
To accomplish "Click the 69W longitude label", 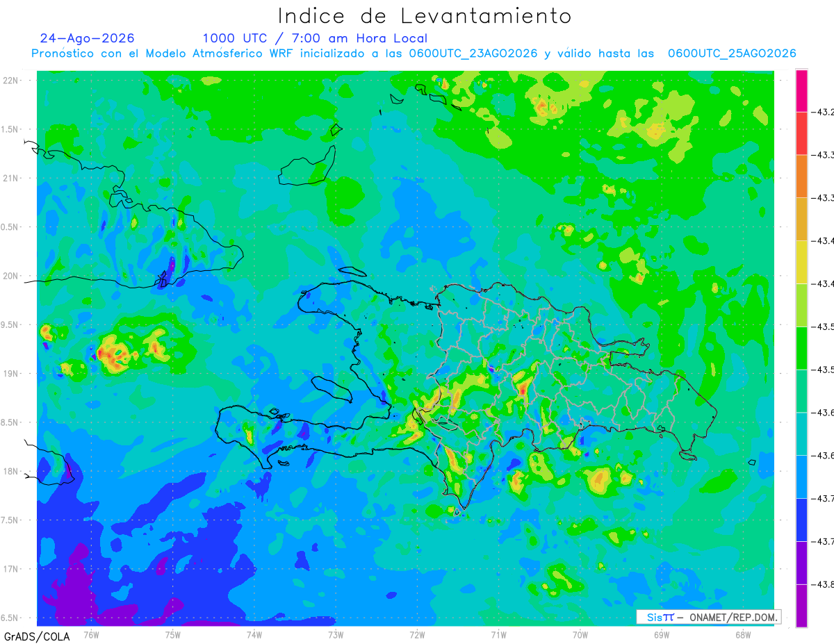I will point(662,634).
